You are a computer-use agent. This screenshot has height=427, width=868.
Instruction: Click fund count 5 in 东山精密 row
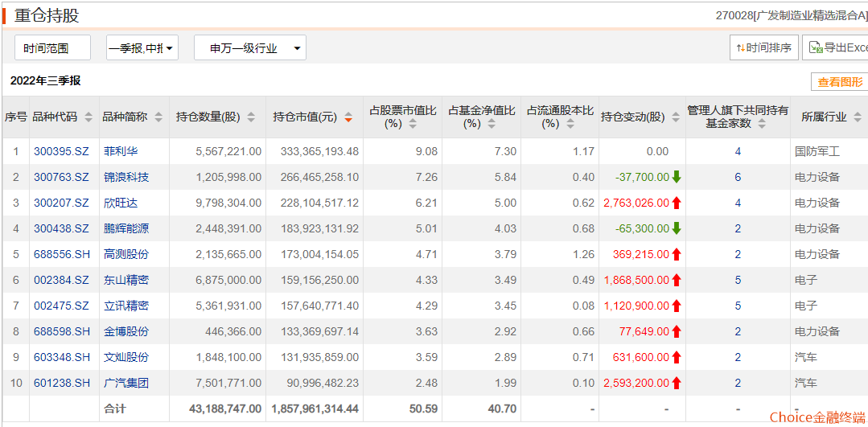point(738,280)
